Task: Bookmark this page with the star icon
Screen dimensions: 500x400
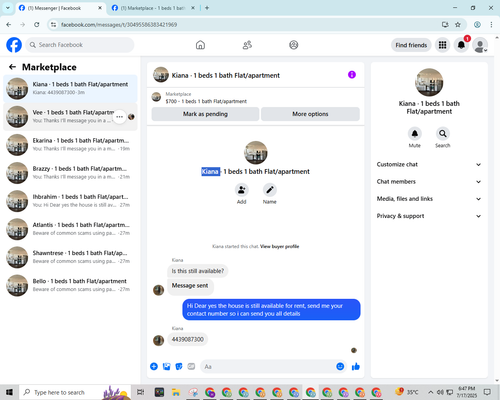Action: (x=458, y=25)
